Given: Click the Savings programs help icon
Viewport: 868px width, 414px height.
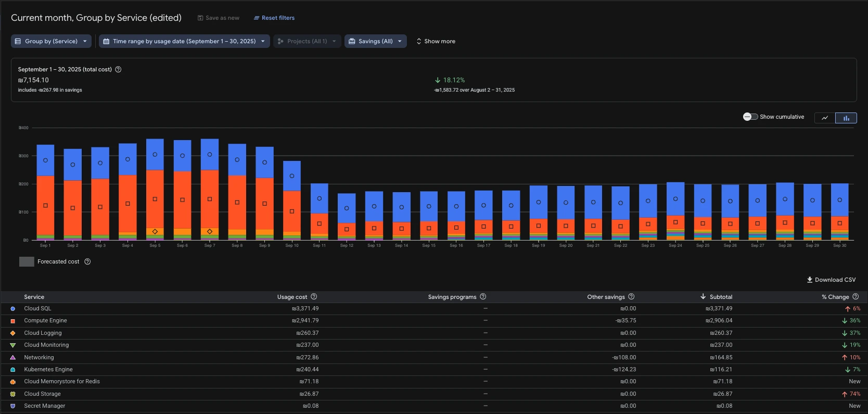Looking at the screenshot, I should [483, 297].
